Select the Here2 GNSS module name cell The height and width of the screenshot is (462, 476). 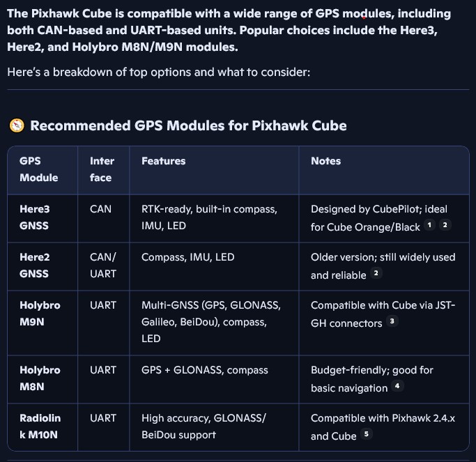pos(35,265)
